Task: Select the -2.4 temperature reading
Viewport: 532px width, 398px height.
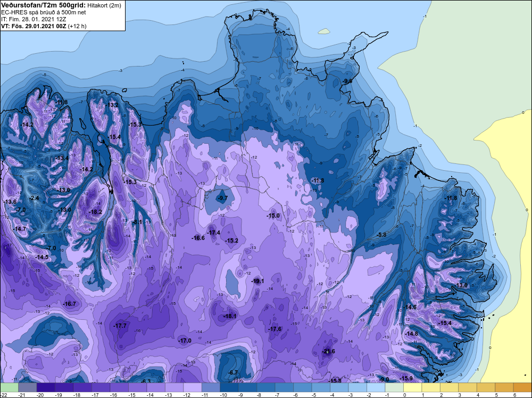Action: pyautogui.click(x=34, y=198)
